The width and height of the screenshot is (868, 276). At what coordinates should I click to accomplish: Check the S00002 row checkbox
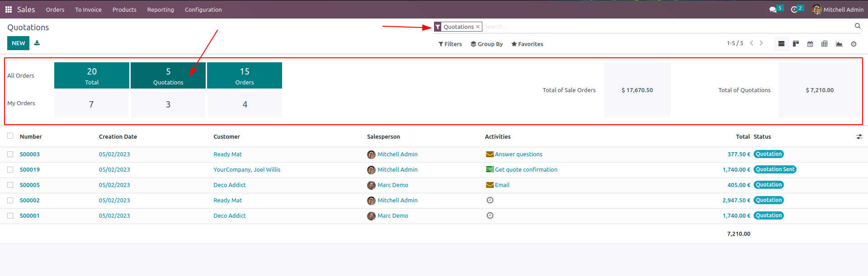[10, 200]
